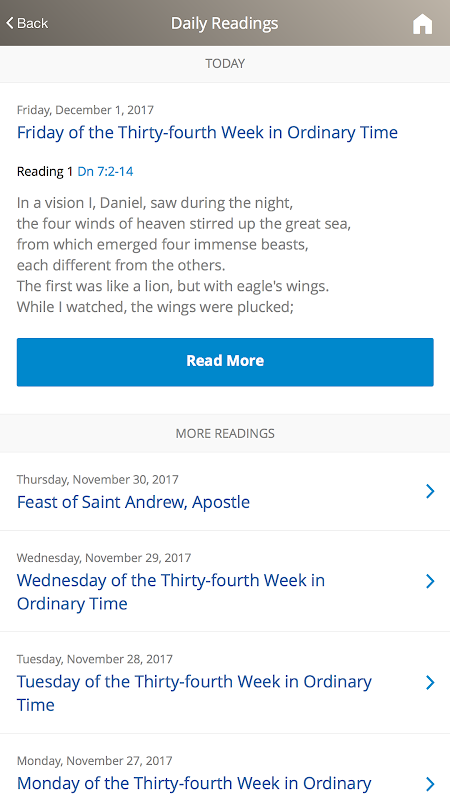Open the chevron beside Feast of Saint Andrew
Image resolution: width=450 pixels, height=800 pixels.
click(430, 491)
